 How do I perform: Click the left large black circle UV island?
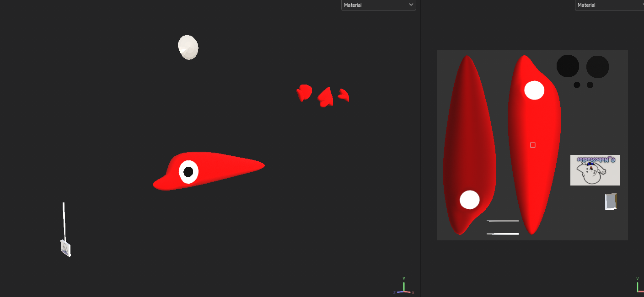coord(568,66)
